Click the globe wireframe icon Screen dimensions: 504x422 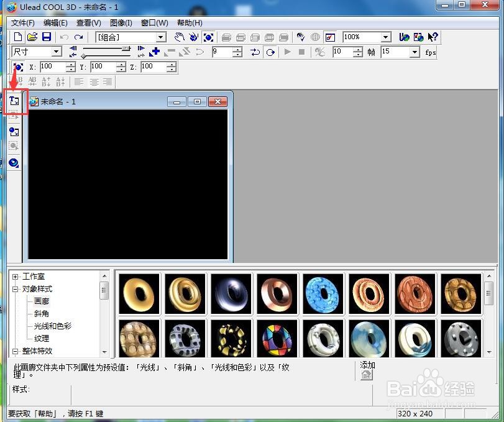(315, 37)
